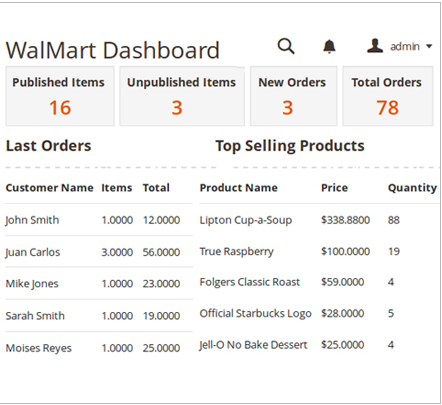The height and width of the screenshot is (405, 442).
Task: Click the Top Selling Products heading
Action: pos(290,146)
